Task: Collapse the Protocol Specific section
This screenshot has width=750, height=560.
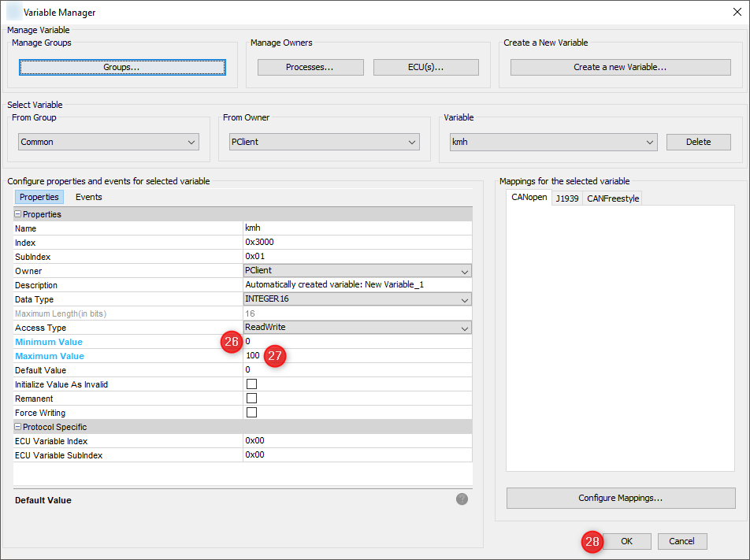Action: 18,427
